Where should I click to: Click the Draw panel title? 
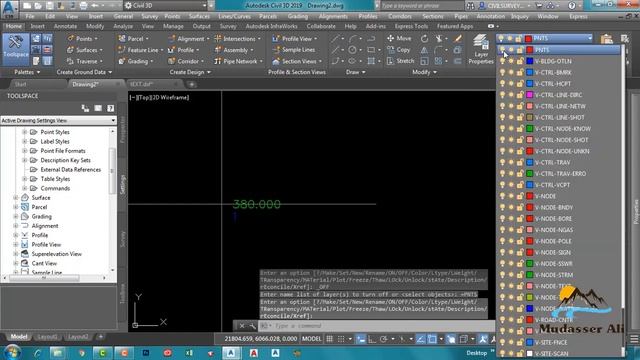tap(355, 72)
